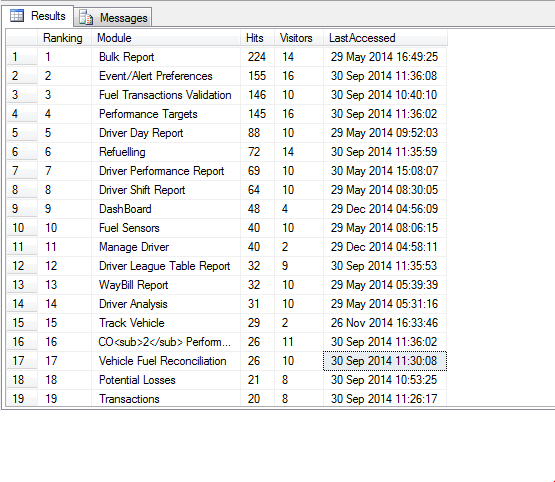Select the Ranking column header
Screen dimensions: 555x482
pos(64,38)
